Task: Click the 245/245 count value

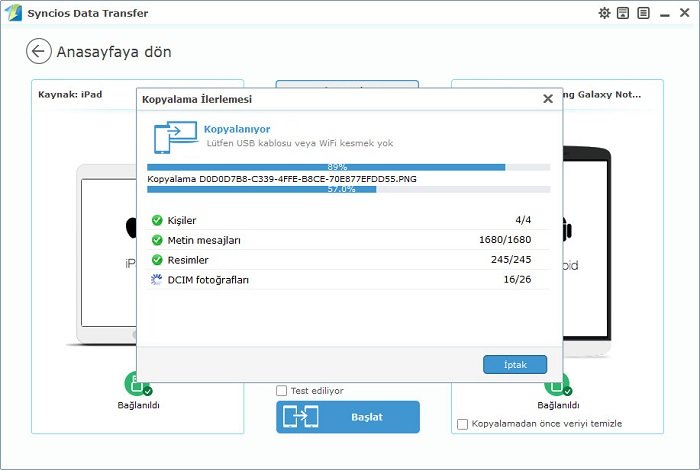Action: click(511, 259)
